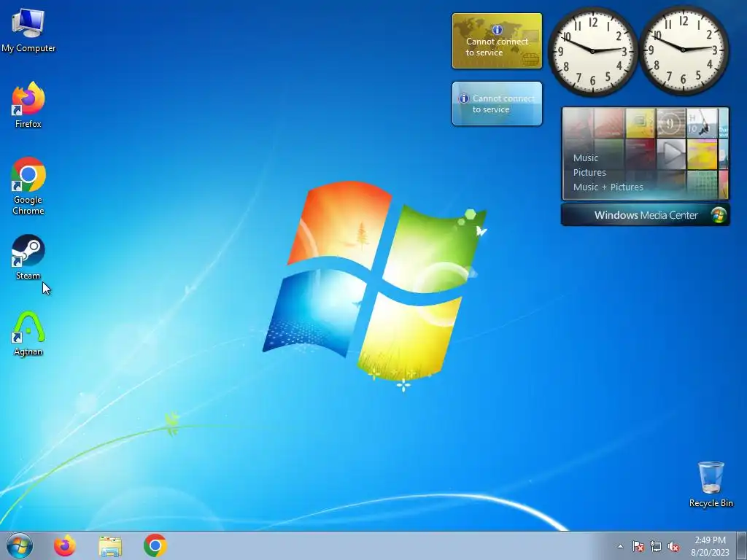The image size is (747, 560).
Task: Open the Action Center flag icon
Action: point(638,546)
